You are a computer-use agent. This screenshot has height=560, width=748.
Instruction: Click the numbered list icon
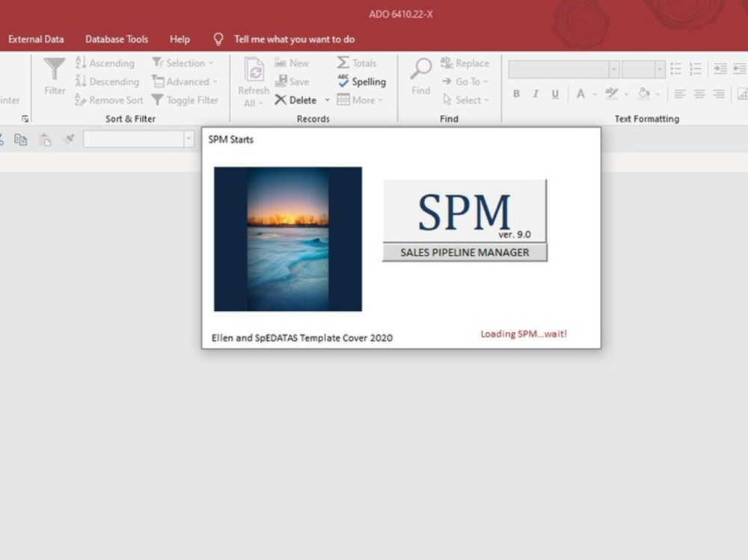coord(696,69)
